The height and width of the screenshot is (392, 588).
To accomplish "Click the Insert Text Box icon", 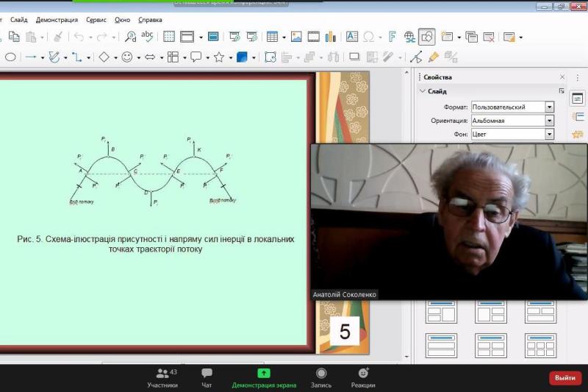I will coord(352,37).
